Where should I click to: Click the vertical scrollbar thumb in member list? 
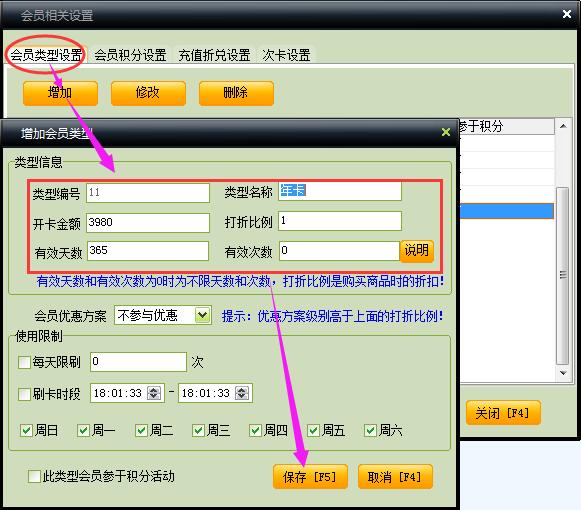coord(563,276)
